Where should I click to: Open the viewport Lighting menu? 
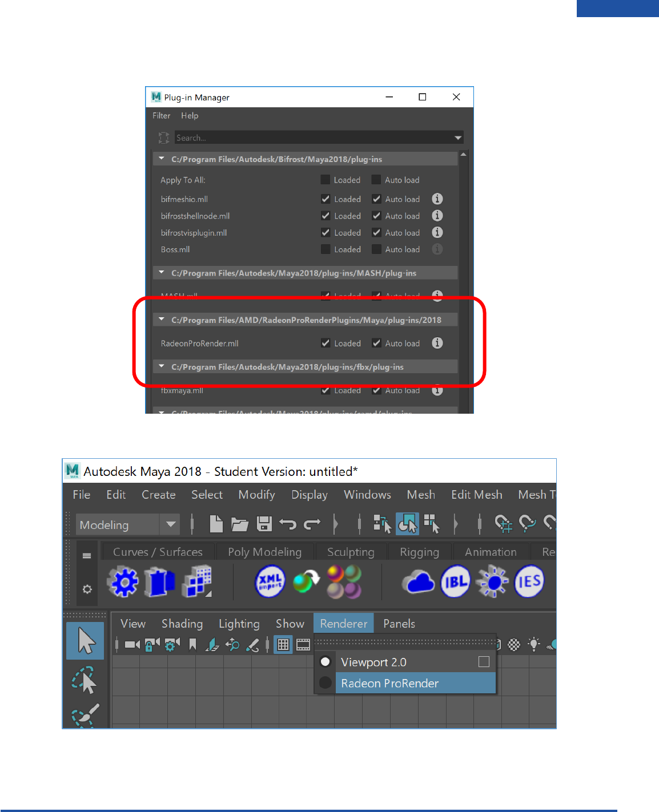(239, 624)
